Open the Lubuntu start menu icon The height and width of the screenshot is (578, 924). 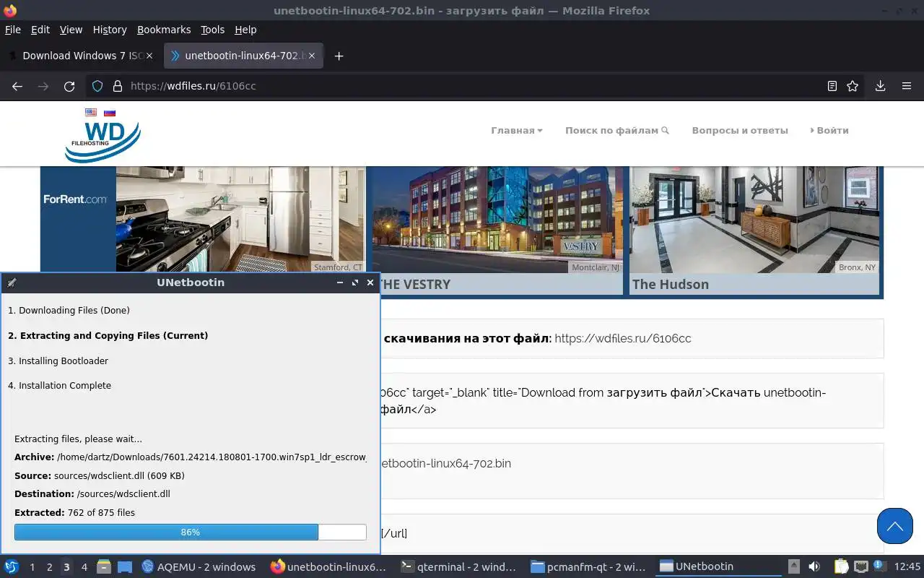[12, 566]
